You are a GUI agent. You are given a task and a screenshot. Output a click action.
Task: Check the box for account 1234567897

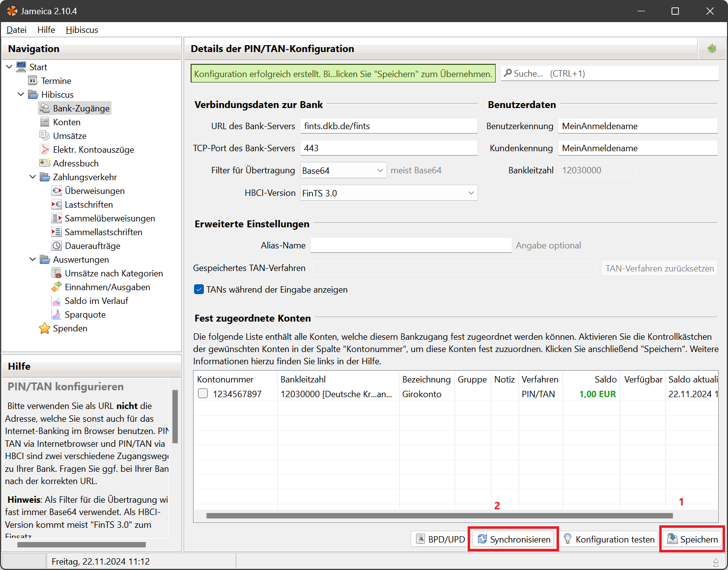tap(203, 393)
